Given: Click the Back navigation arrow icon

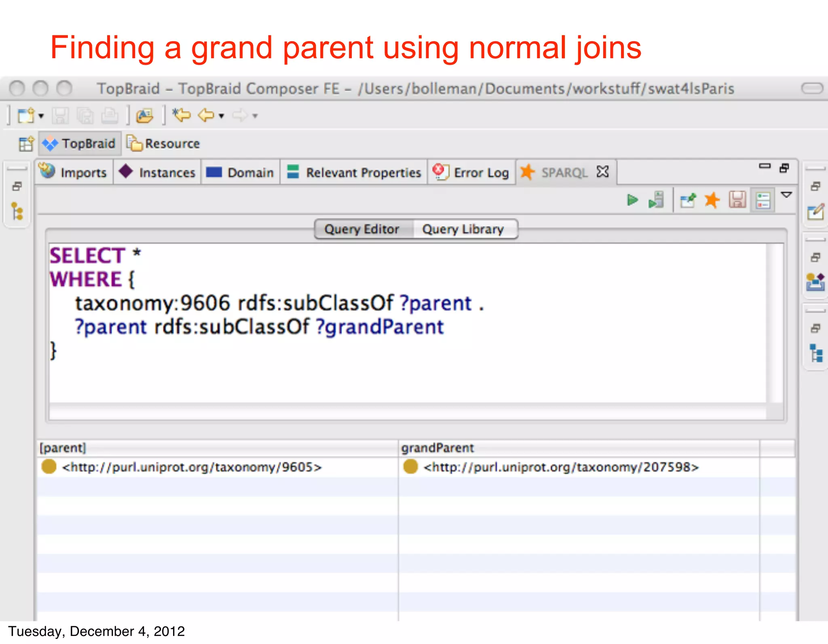Looking at the screenshot, I should (206, 116).
